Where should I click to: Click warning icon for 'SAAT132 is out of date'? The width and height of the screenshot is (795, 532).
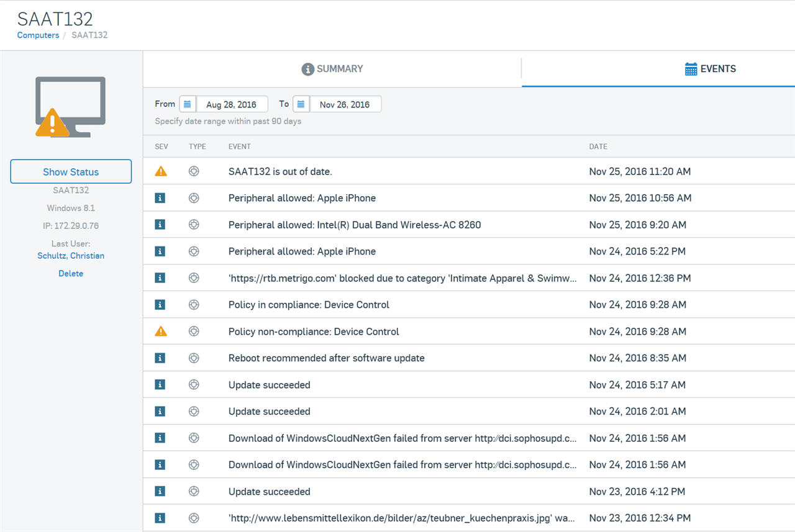161,171
